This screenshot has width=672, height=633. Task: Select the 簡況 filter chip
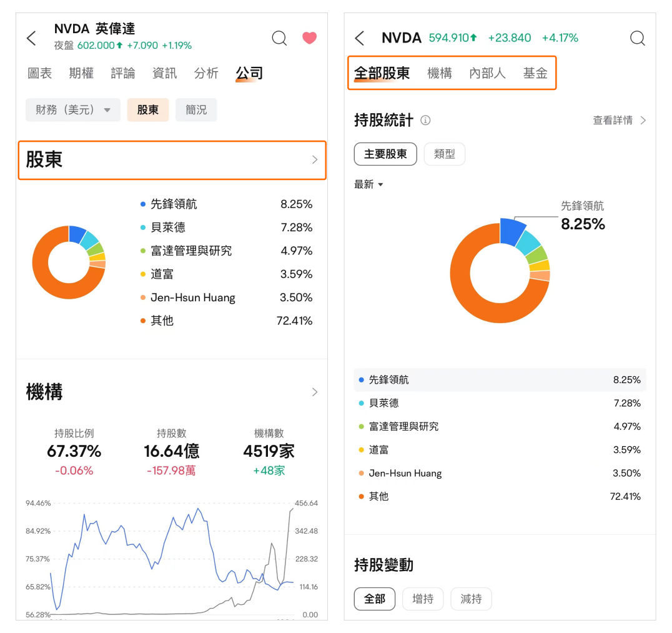pyautogui.click(x=196, y=110)
